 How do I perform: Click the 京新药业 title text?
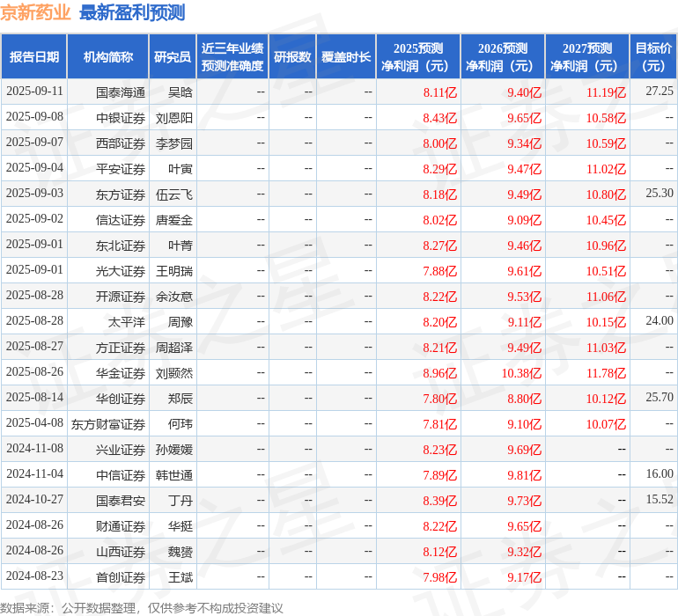[x=35, y=12]
